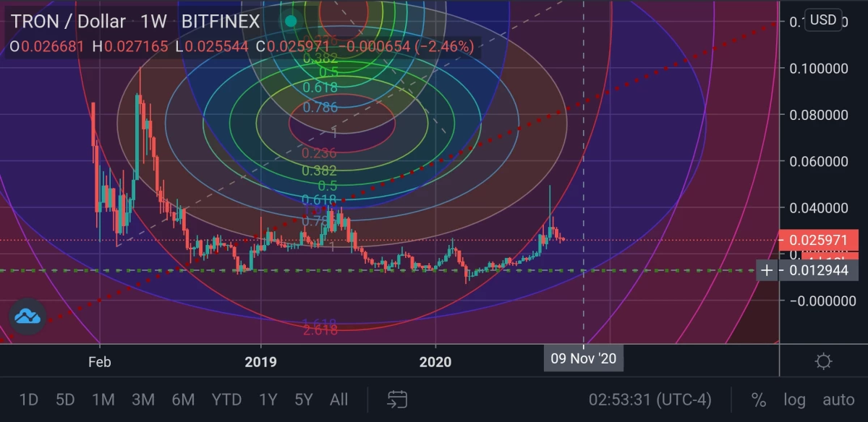Click the 09 Nov '20 date marker
Image resolution: width=868 pixels, height=422 pixels.
pyautogui.click(x=584, y=358)
